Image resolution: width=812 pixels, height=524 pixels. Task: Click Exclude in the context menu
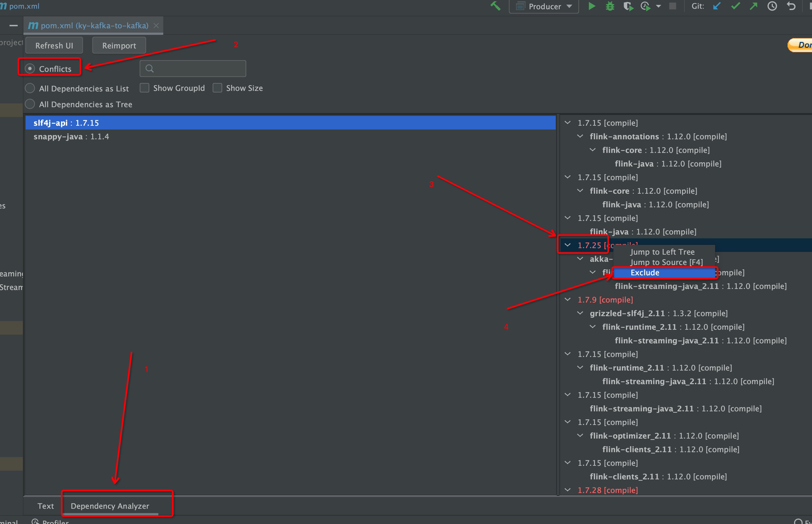[x=644, y=272]
